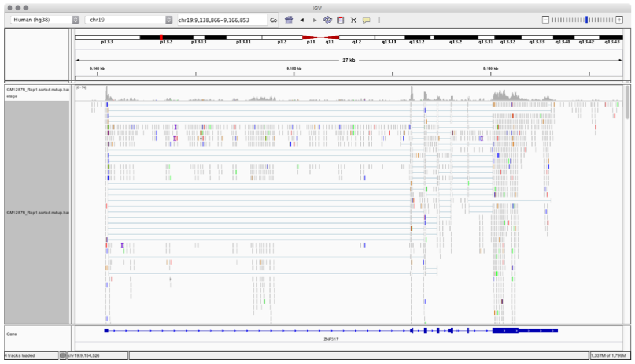Click the coverage data range label
The width and height of the screenshot is (635, 364).
click(82, 88)
